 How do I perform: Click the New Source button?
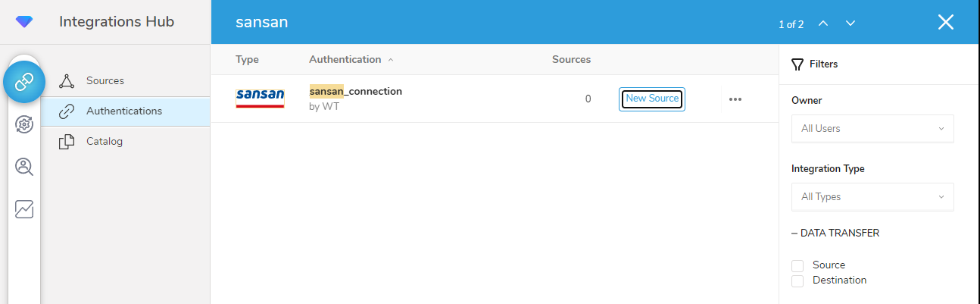pyautogui.click(x=652, y=99)
